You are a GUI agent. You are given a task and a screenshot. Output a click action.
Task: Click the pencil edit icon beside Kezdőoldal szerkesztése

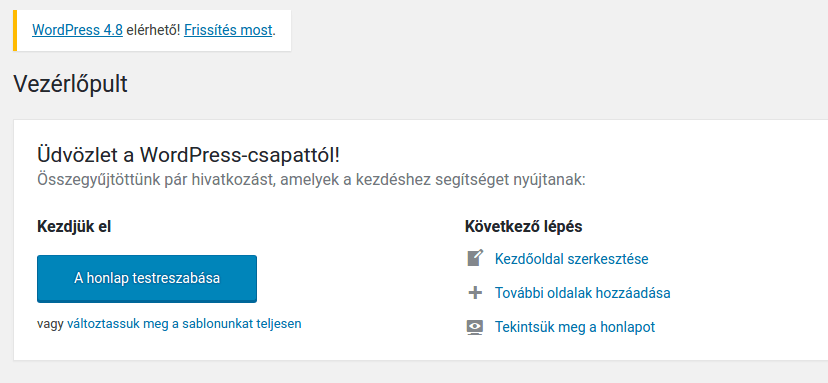(475, 258)
